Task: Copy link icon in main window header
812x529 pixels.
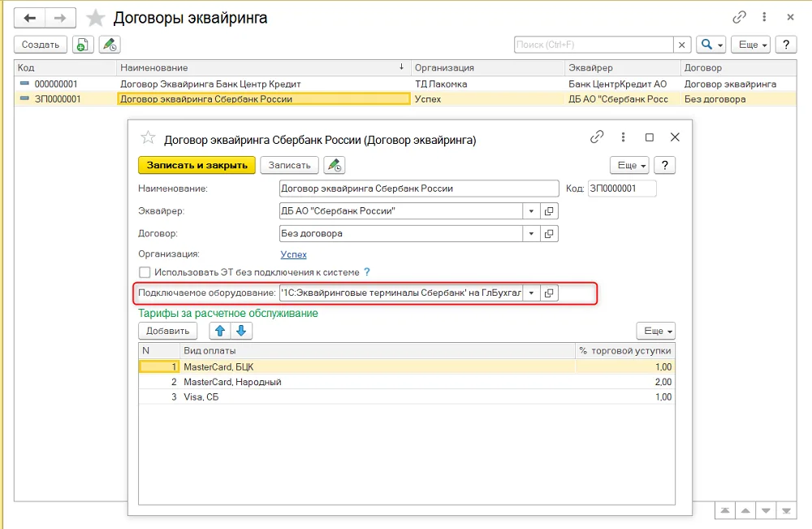Action: (739, 17)
